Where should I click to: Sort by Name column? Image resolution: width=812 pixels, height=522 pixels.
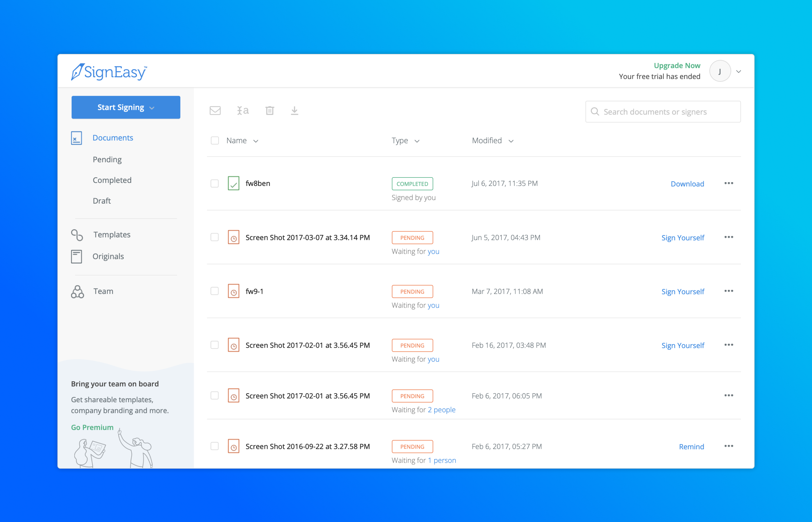point(242,141)
